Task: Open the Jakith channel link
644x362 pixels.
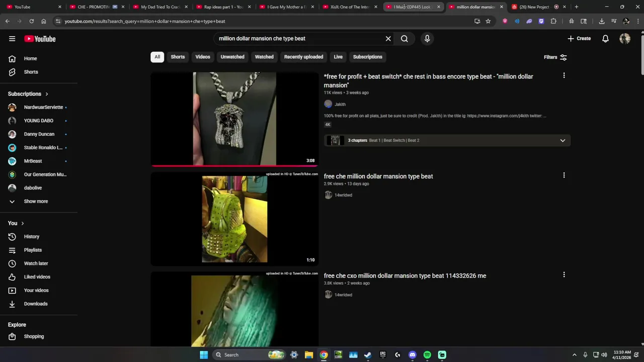Action: (340, 104)
